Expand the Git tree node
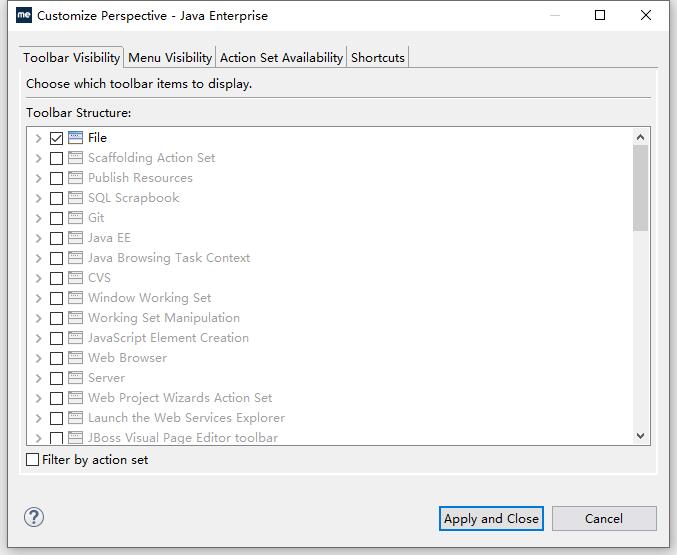 tap(38, 218)
